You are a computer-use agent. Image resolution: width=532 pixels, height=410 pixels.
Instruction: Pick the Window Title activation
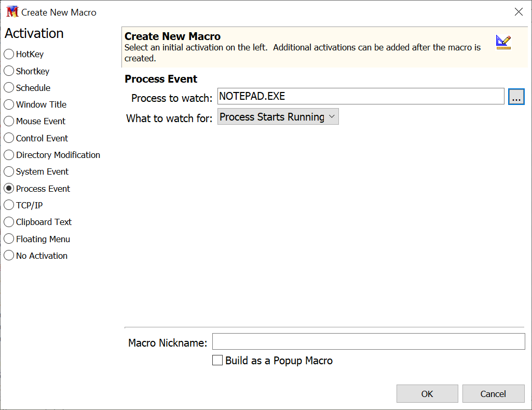coord(9,104)
